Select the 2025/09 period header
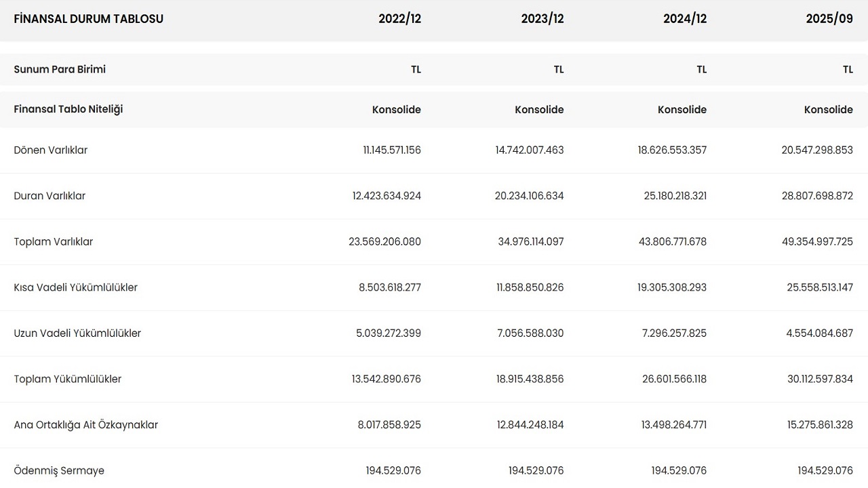This screenshot has height=488, width=868. (x=829, y=19)
